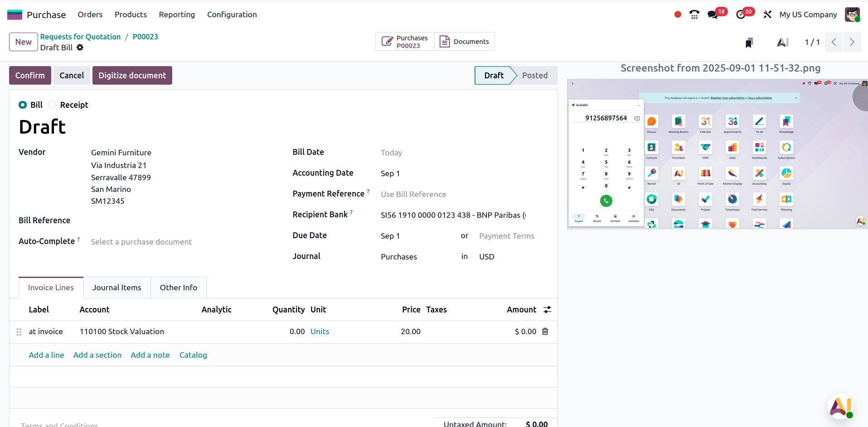Open the debug tools wrench icon

pos(767,14)
